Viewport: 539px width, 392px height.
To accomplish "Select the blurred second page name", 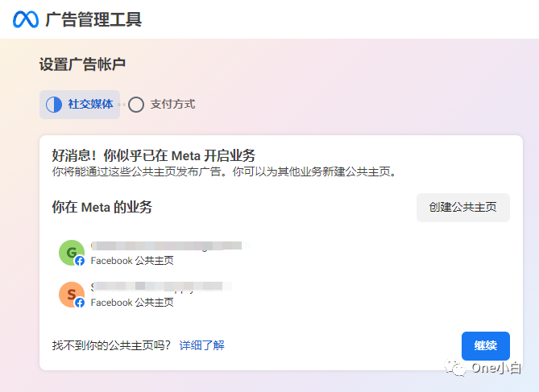I will (161, 287).
